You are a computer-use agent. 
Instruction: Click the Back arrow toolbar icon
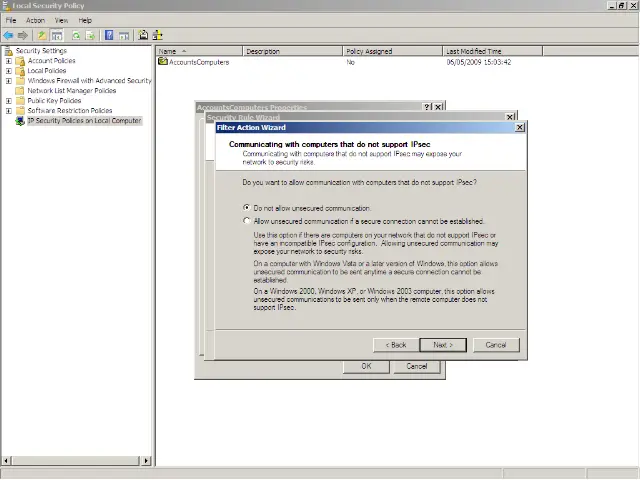[x=9, y=35]
